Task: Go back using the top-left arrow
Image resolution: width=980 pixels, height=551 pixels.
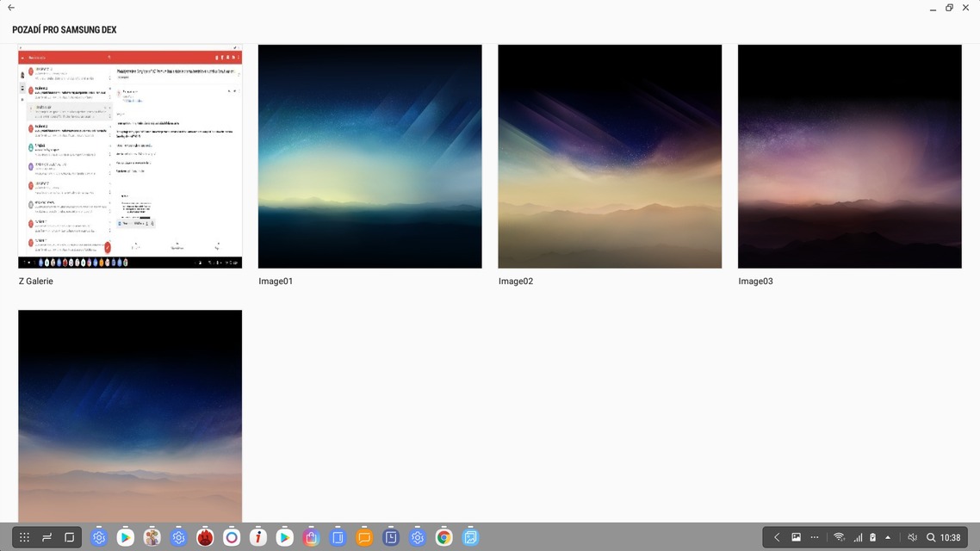Action: pyautogui.click(x=11, y=8)
